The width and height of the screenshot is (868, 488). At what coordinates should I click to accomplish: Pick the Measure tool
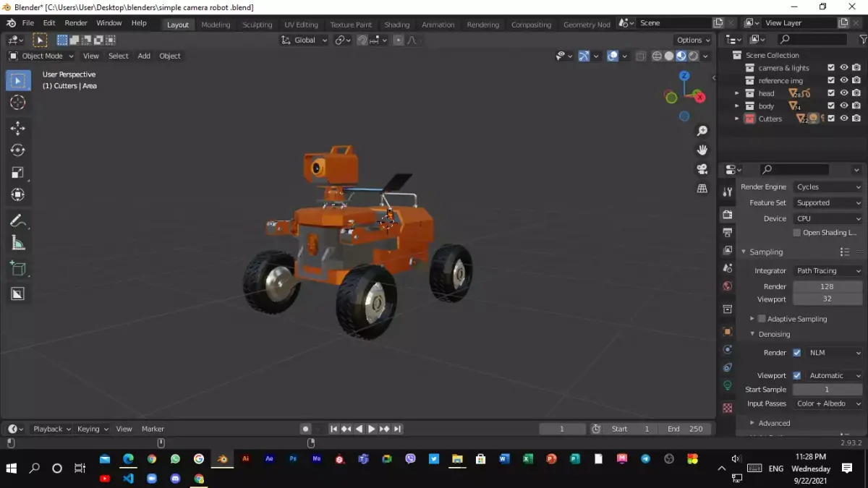point(18,243)
